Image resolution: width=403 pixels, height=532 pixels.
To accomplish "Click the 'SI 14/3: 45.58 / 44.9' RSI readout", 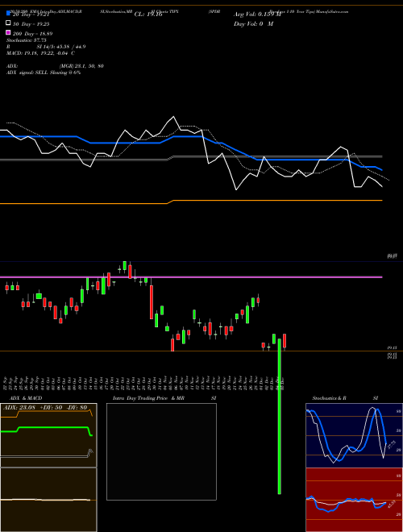I will pyautogui.click(x=61, y=47).
